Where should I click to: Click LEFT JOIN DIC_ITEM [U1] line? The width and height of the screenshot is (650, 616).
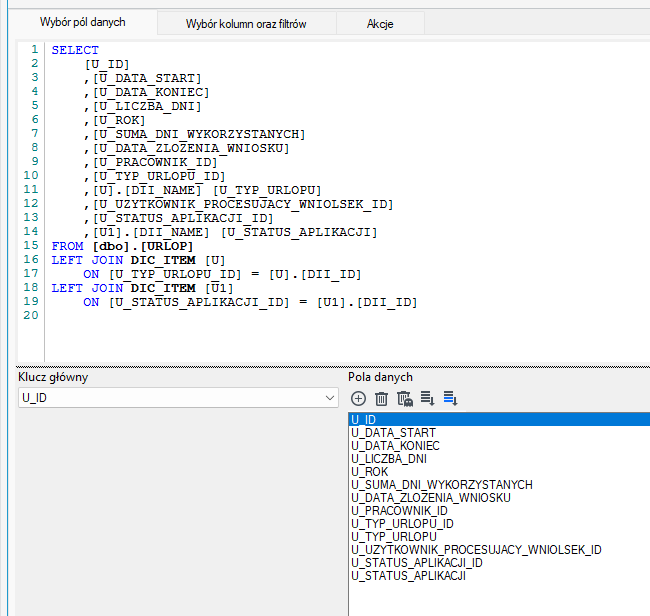pyautogui.click(x=142, y=288)
